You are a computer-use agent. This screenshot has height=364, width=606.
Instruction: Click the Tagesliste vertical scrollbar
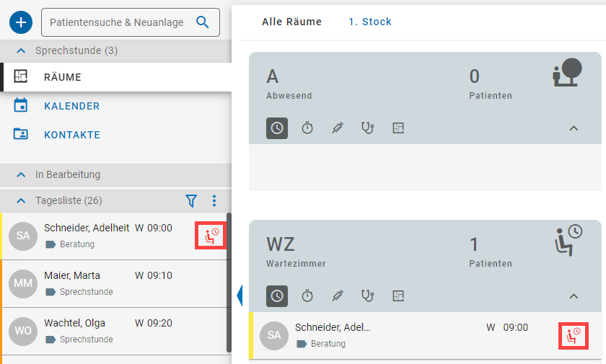tap(229, 281)
